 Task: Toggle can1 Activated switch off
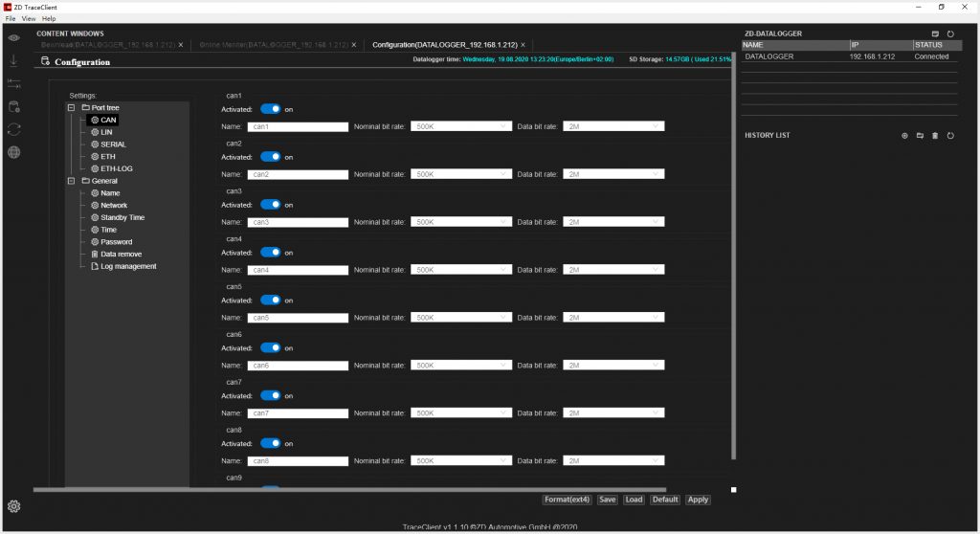(x=271, y=109)
